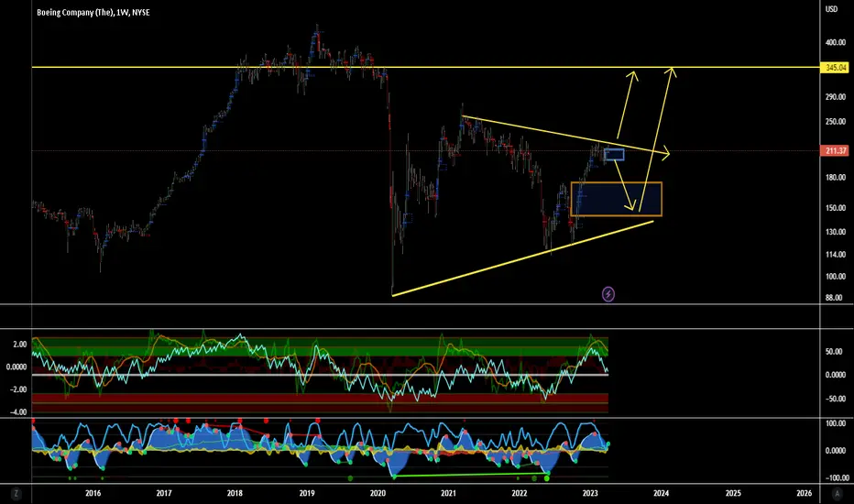Viewport: 854px width, 504px height.
Task: Select the Boeing Company chart title
Action: [x=93, y=12]
